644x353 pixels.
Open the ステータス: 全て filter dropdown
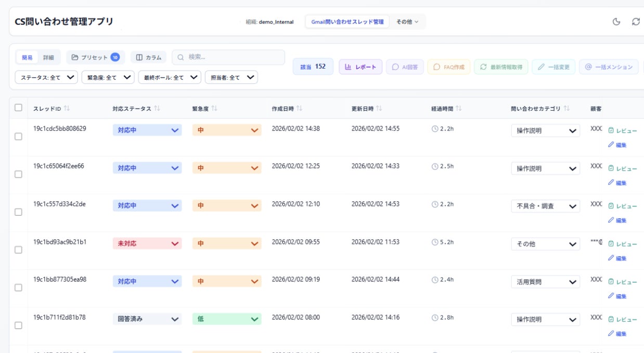[x=46, y=77]
